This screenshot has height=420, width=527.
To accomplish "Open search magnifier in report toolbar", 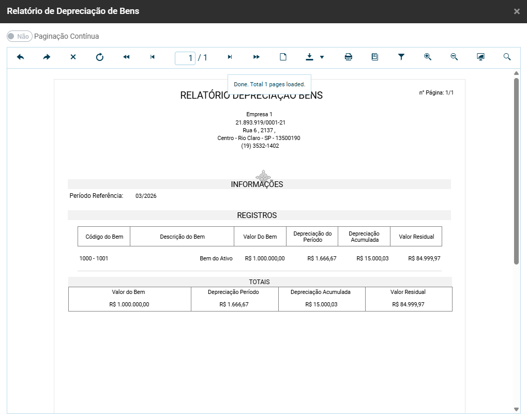I will coord(507,57).
